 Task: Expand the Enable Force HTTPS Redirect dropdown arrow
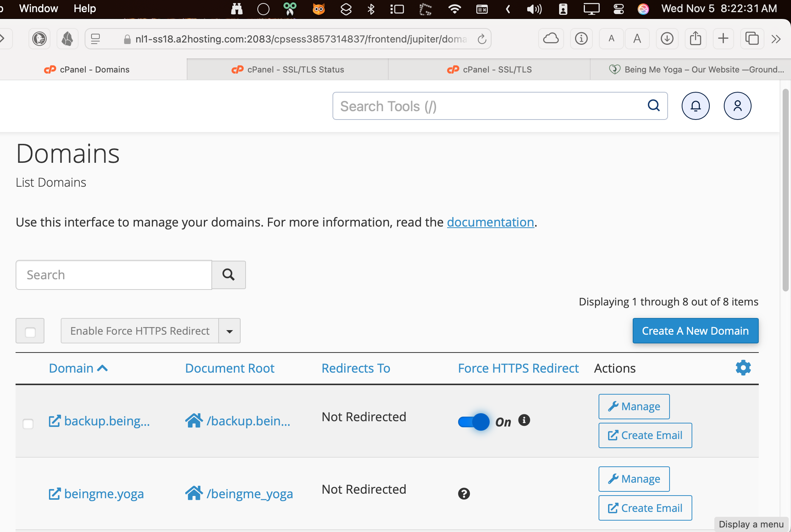229,331
